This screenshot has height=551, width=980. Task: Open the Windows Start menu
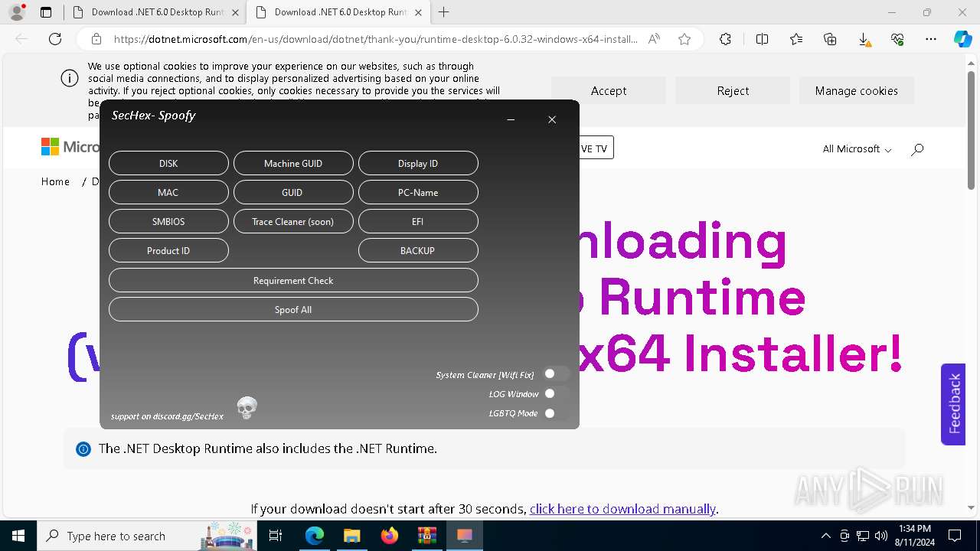coord(18,536)
